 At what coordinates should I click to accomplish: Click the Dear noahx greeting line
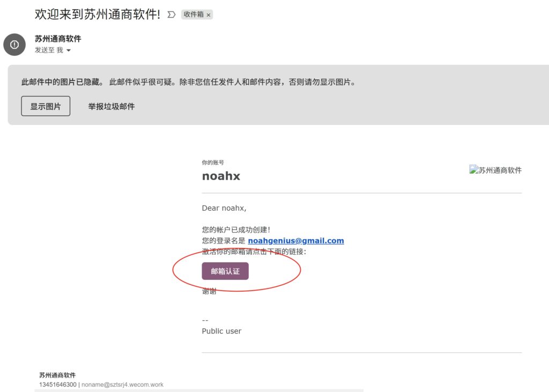(x=224, y=208)
